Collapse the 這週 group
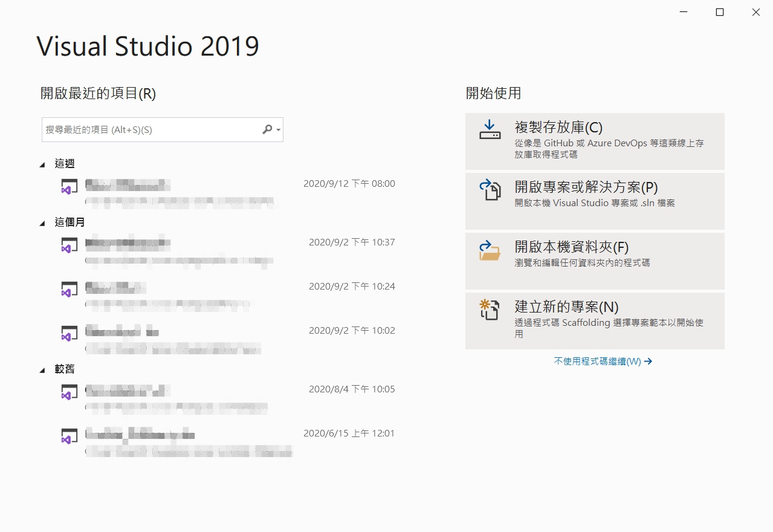The image size is (773, 532). pos(42,164)
